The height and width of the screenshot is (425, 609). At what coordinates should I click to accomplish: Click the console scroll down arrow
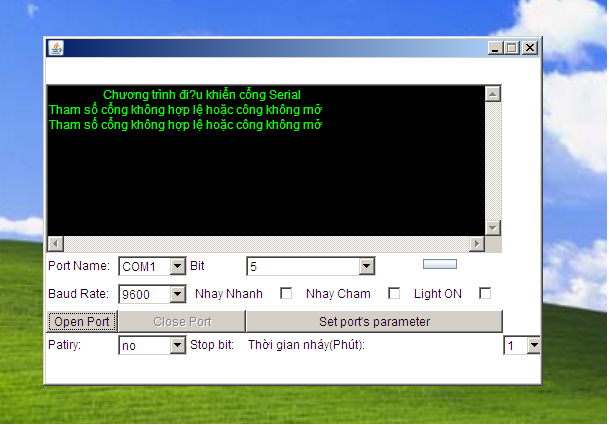coord(493,228)
